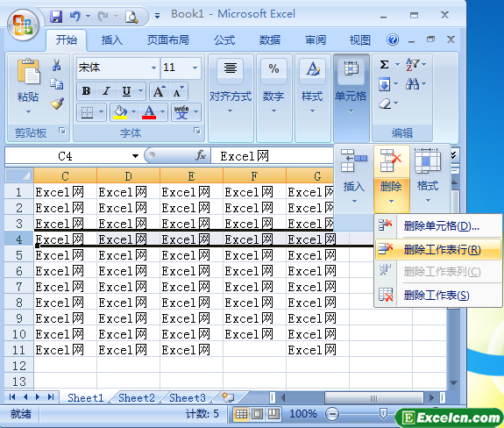
Task: Customize Quick Access Toolbar arrow
Action: pyautogui.click(x=157, y=16)
